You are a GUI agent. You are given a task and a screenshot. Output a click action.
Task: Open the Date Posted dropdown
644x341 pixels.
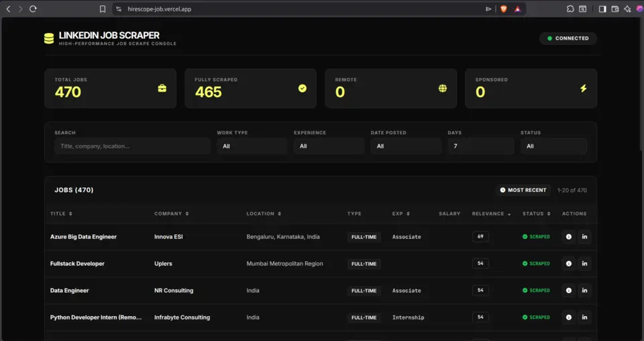pyautogui.click(x=406, y=146)
